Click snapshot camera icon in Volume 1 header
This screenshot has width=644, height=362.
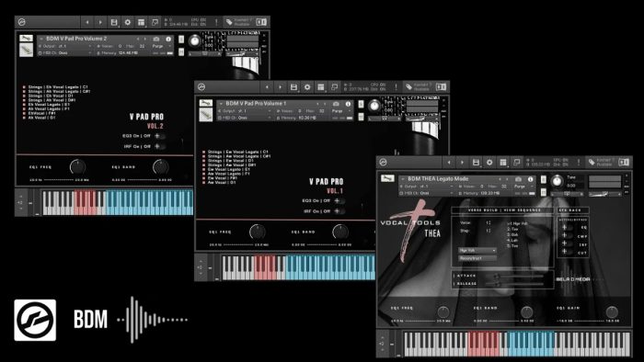point(336,104)
